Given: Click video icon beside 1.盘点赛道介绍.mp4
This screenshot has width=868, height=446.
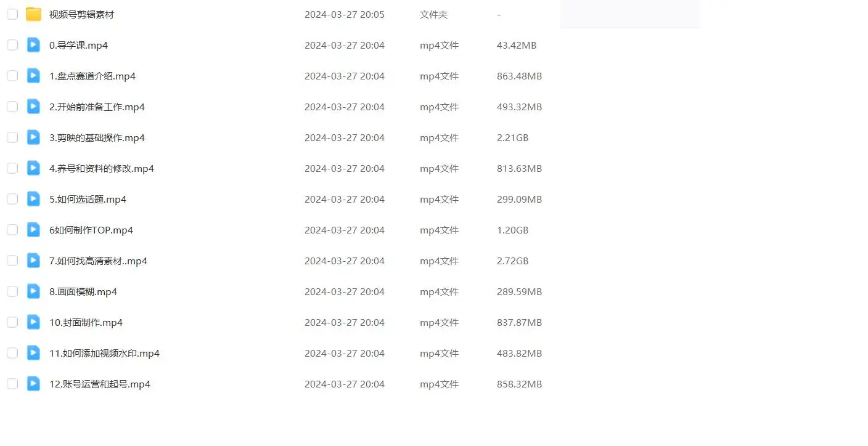Looking at the screenshot, I should tap(33, 76).
